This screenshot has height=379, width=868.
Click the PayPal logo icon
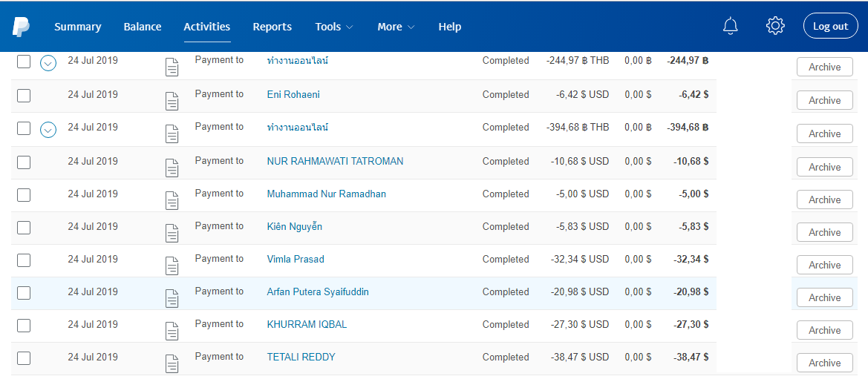[21, 27]
